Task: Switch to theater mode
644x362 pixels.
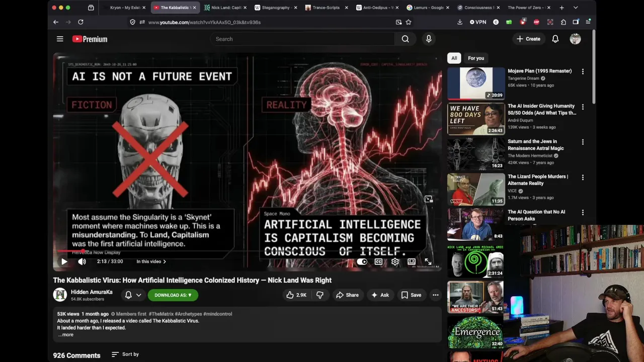Action: (x=412, y=261)
